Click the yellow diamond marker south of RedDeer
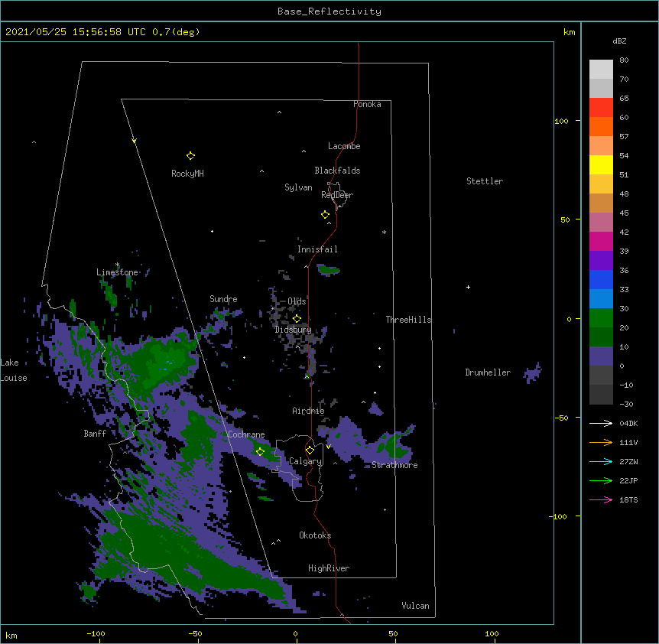The image size is (659, 644). click(x=326, y=215)
